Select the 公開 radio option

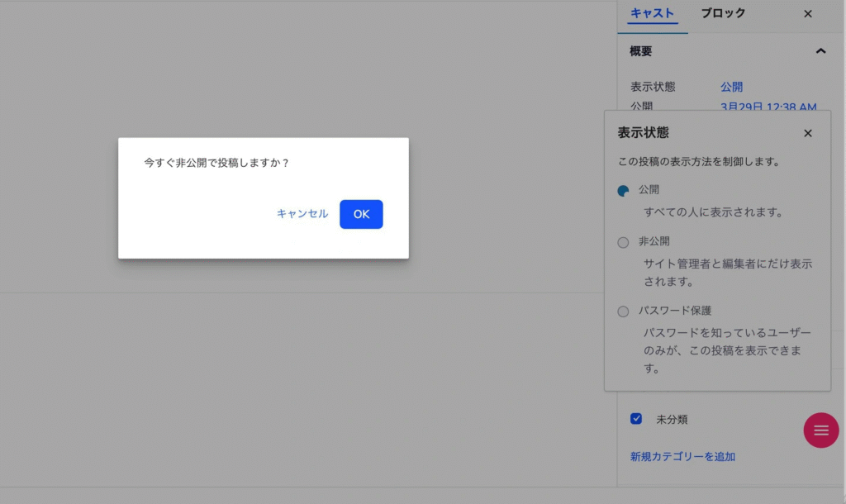623,191
